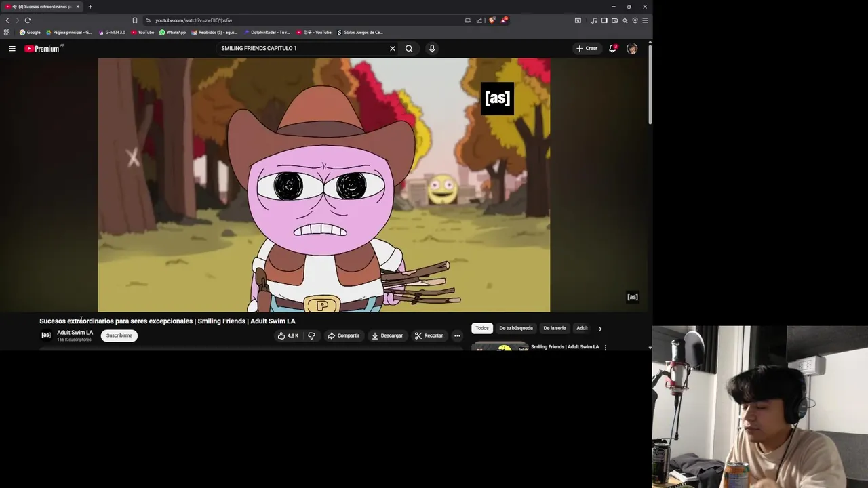Share the video via Compartir

click(x=343, y=335)
